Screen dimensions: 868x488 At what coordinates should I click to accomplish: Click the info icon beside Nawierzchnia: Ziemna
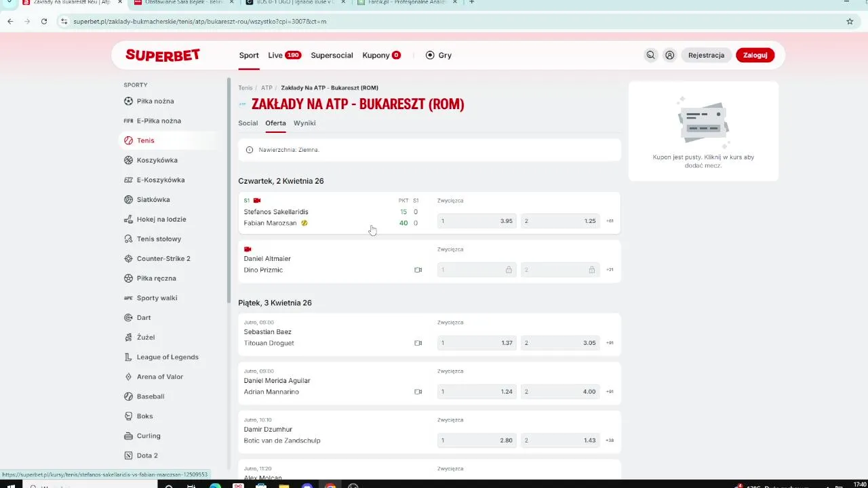tap(250, 150)
